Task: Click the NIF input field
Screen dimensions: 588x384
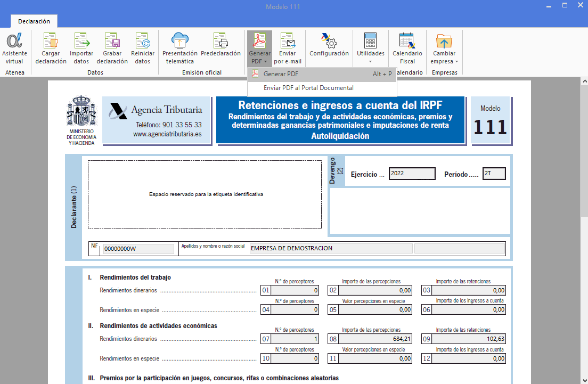Action: coord(138,249)
